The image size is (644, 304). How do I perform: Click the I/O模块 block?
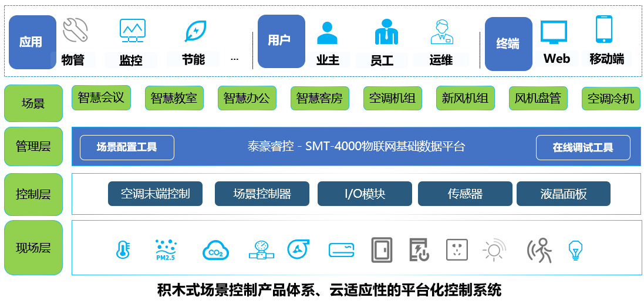tap(365, 194)
